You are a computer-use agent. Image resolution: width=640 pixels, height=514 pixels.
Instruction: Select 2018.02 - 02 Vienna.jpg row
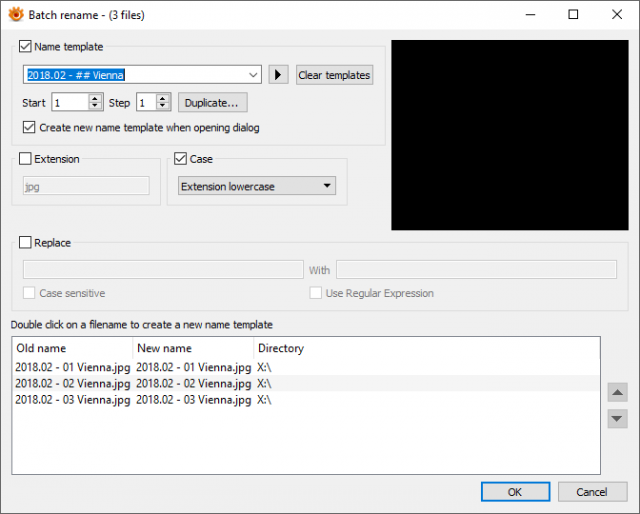(x=306, y=383)
